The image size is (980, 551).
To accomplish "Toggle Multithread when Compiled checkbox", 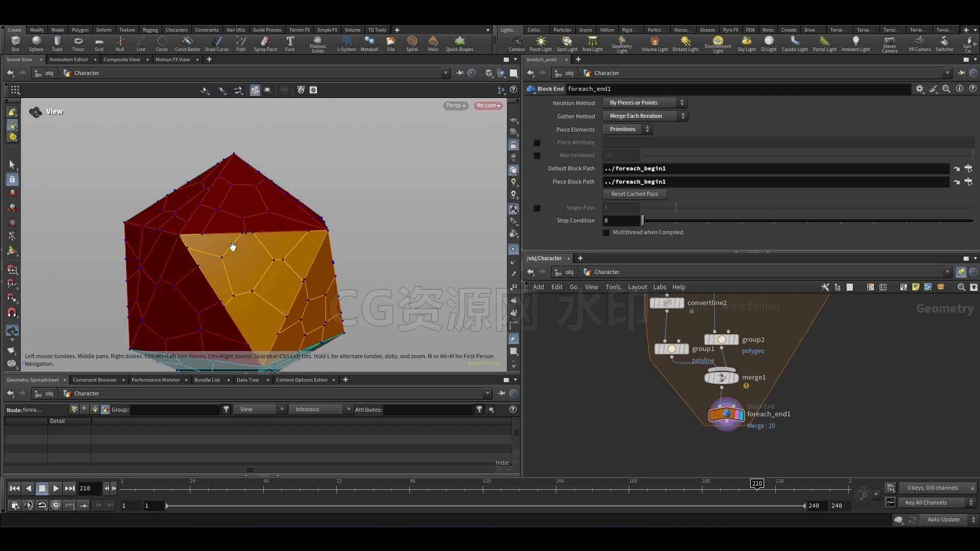I will 606,233.
